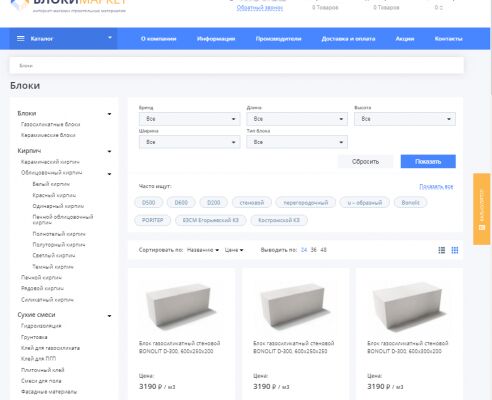Viewport: 492px width, 400px height.
Task: Open the Акции menu item
Action: (x=405, y=39)
